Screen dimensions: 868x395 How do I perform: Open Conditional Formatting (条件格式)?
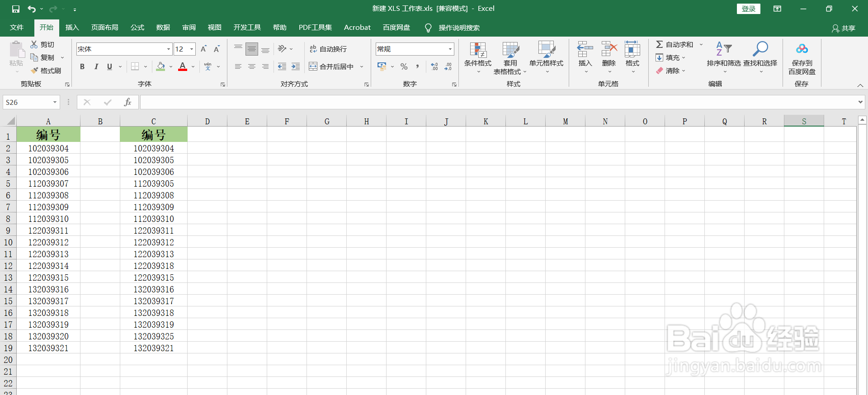pyautogui.click(x=478, y=58)
